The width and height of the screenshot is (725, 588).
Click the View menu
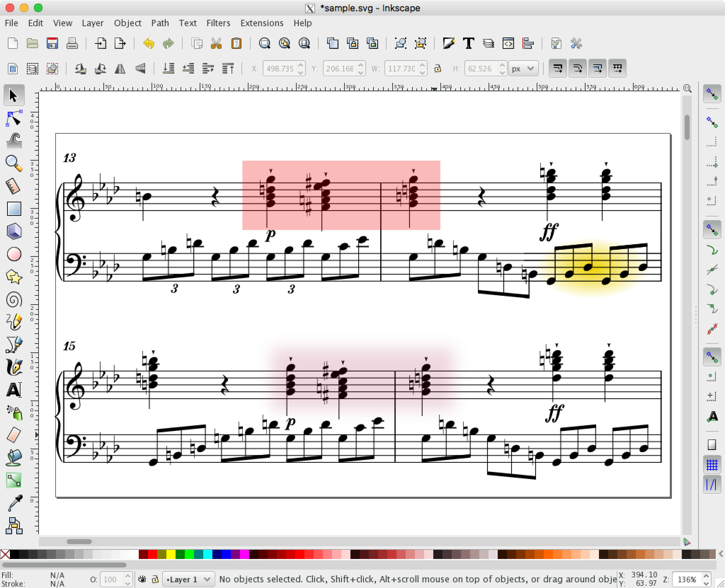click(63, 23)
